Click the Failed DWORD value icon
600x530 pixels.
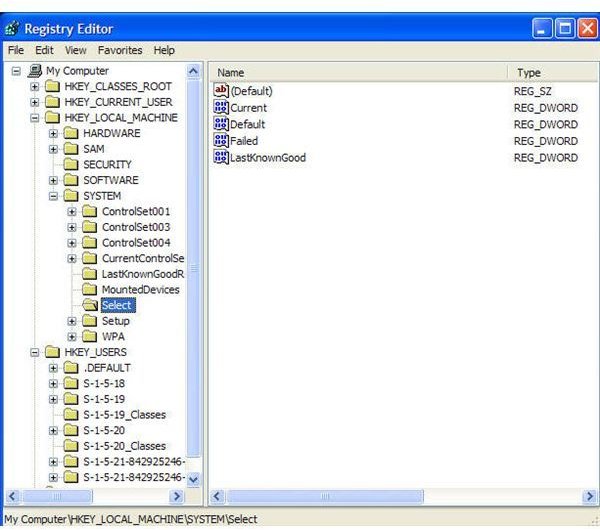[x=221, y=141]
